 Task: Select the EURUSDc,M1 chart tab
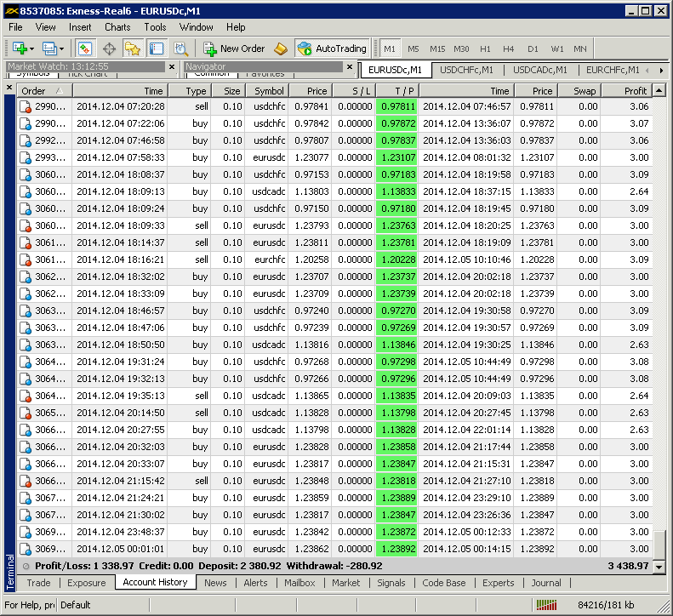395,70
